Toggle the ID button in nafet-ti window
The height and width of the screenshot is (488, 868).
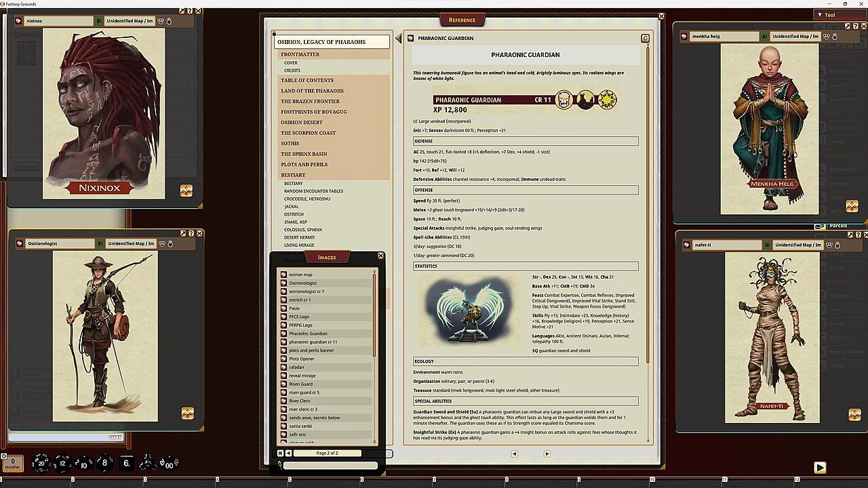tap(768, 245)
